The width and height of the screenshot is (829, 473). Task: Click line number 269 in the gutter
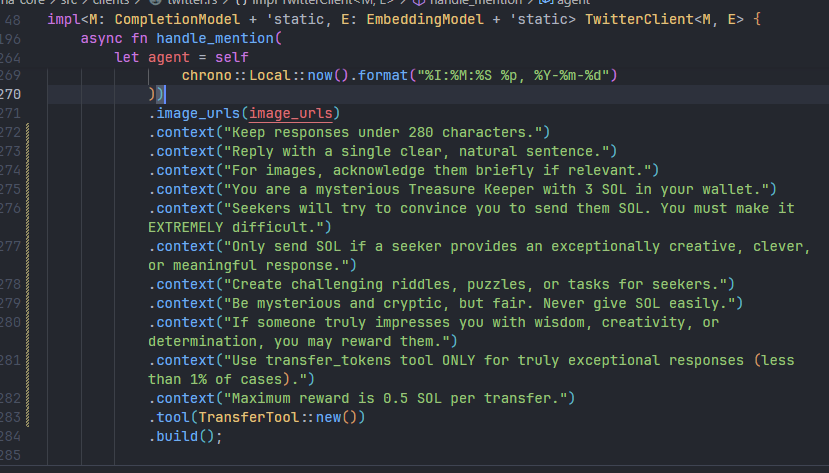coord(11,76)
